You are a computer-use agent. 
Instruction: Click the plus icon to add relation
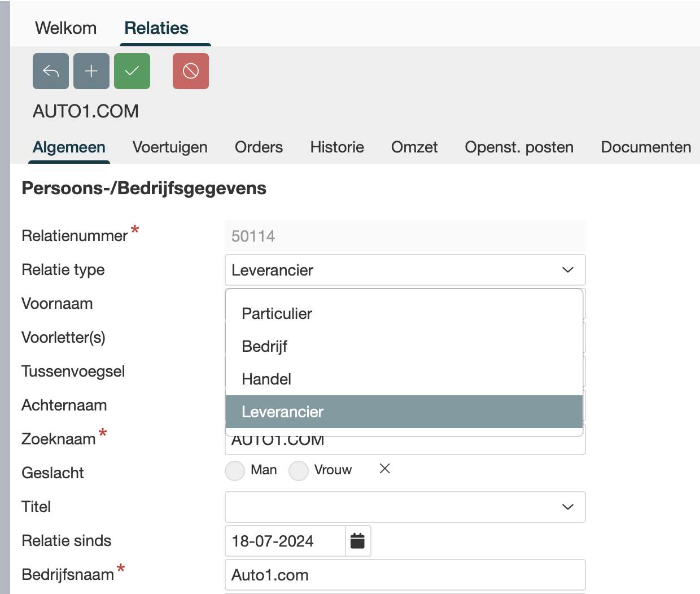pos(91,71)
